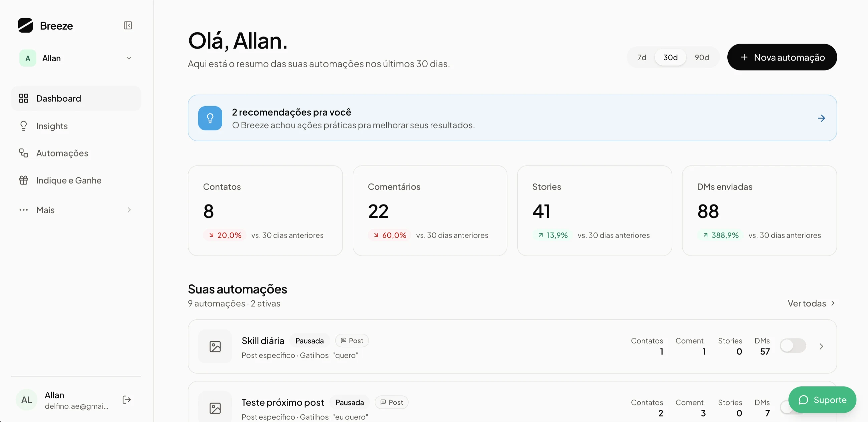The height and width of the screenshot is (422, 868).
Task: Click the 388,9% growth indicator
Action: tap(720, 235)
